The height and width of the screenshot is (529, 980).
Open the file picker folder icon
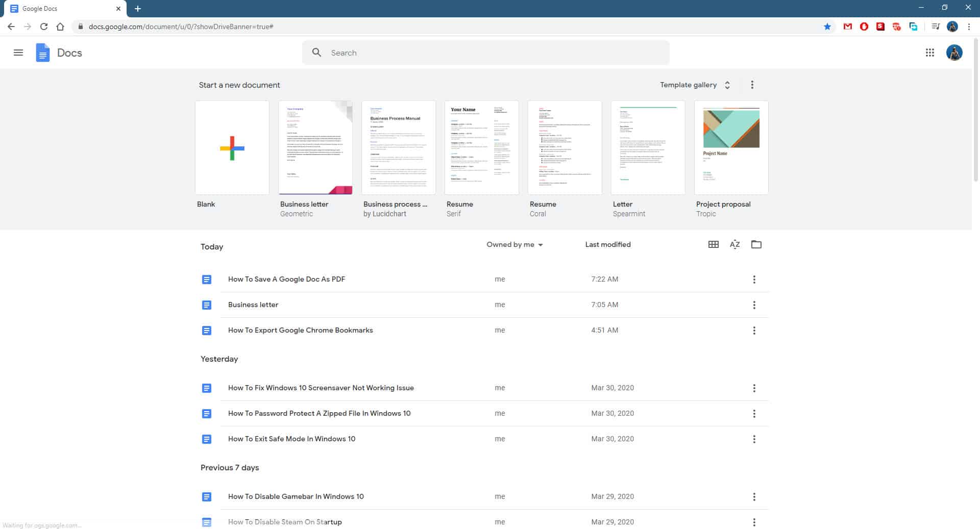click(756, 244)
